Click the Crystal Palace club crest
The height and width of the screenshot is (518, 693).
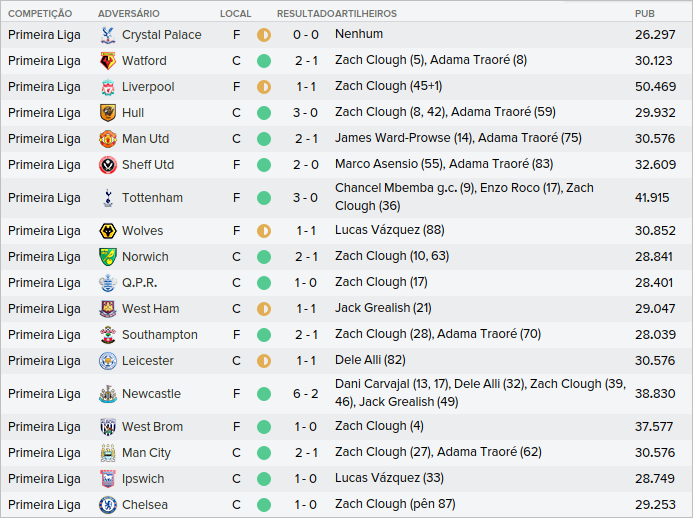(107, 35)
